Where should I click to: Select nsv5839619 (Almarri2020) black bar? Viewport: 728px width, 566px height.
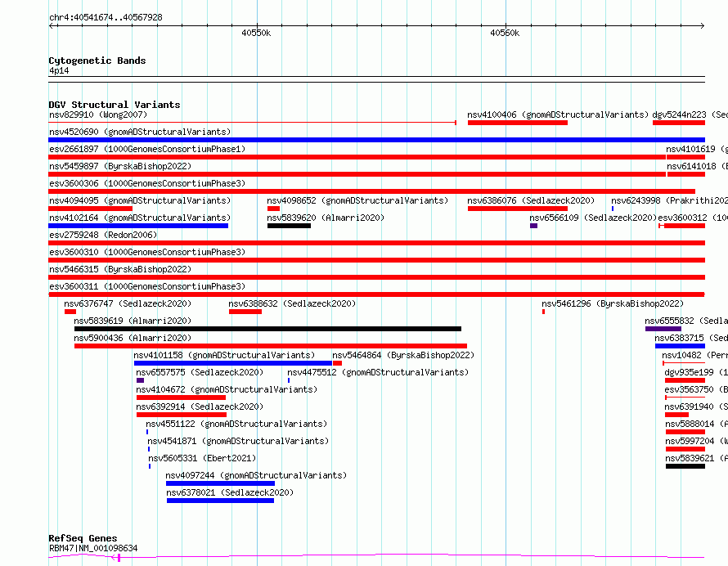[x=268, y=329]
